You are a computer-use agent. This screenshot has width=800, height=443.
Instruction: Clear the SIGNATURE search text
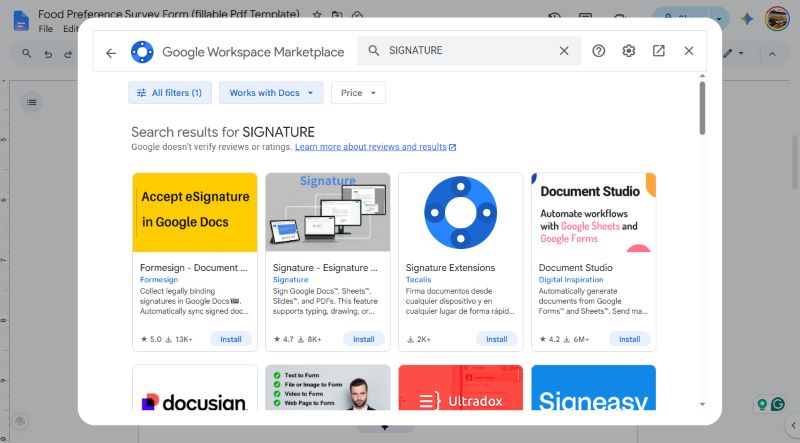(564, 51)
